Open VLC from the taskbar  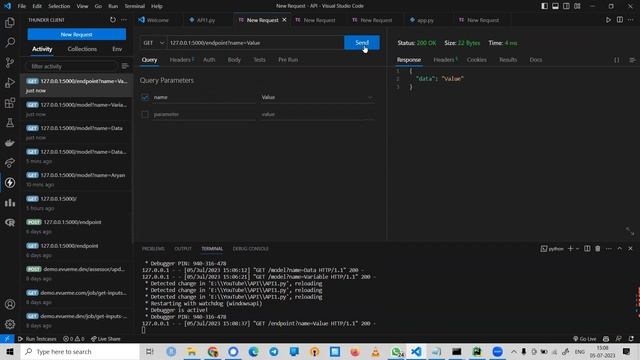pyautogui.click(x=376, y=351)
